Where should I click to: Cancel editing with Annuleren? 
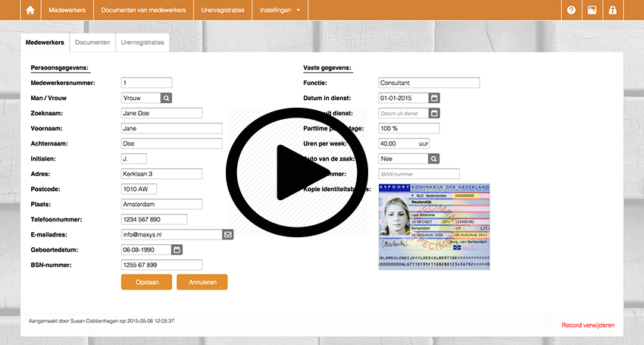[202, 282]
